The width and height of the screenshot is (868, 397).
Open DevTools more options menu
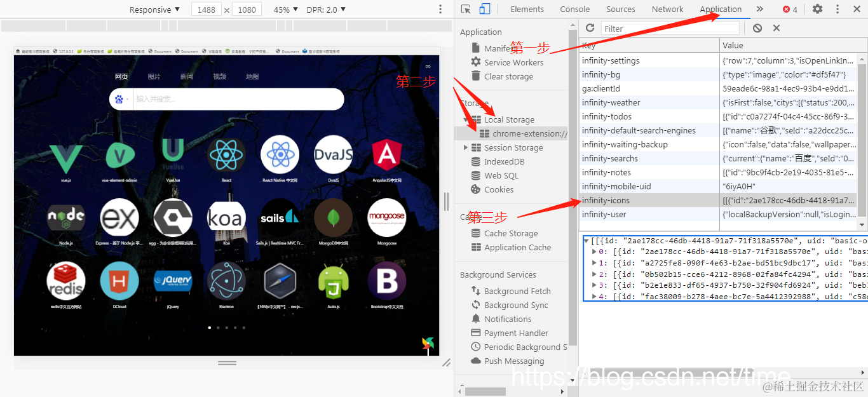(x=837, y=9)
